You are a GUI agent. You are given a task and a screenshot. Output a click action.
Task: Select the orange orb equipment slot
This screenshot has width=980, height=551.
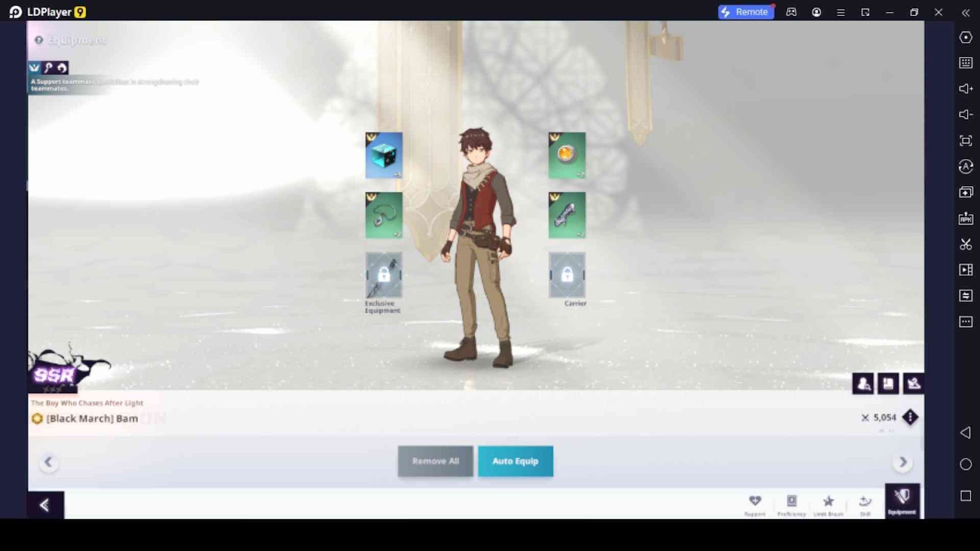click(567, 156)
